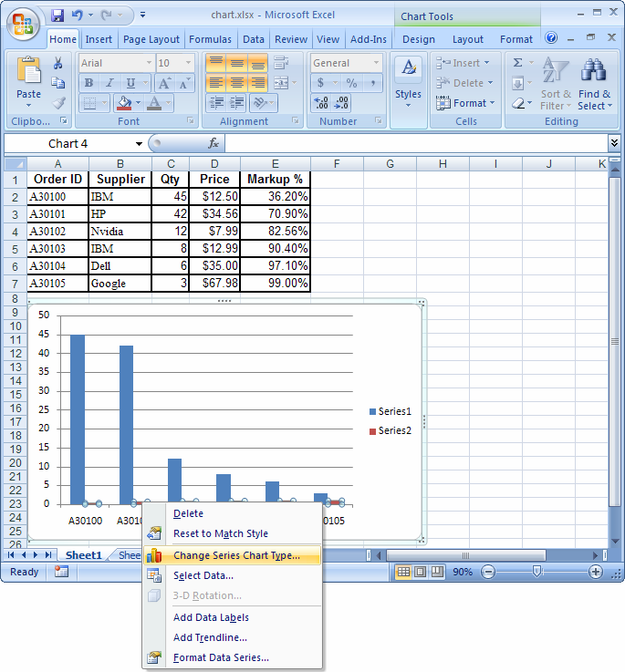The image size is (625, 672).
Task: Toggle Top Align button
Action: pyautogui.click(x=216, y=63)
